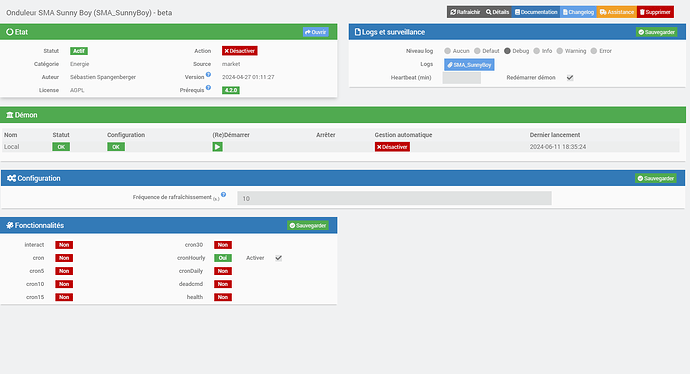Start the daemon with the green play icon
This screenshot has height=374, width=690.
pos(217,147)
